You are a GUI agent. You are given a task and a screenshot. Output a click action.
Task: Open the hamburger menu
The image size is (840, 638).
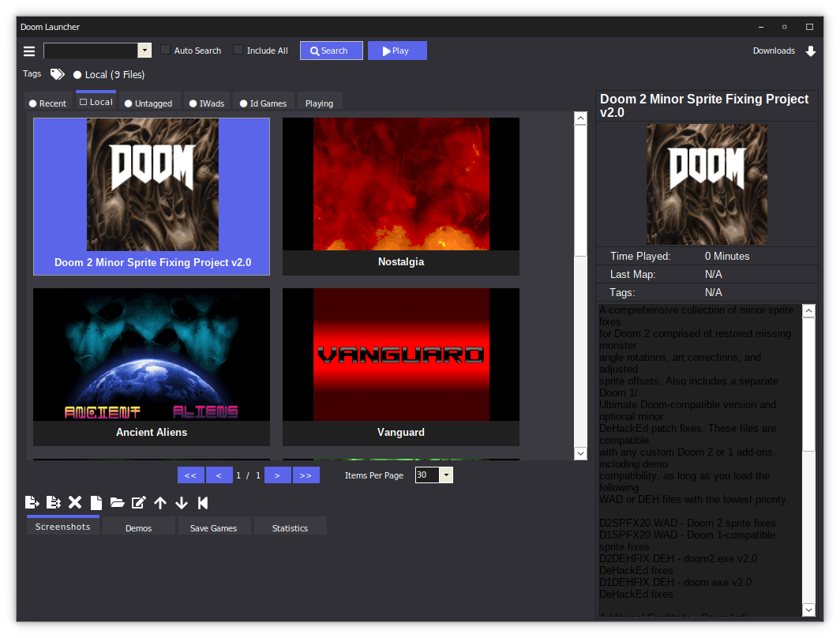(28, 51)
